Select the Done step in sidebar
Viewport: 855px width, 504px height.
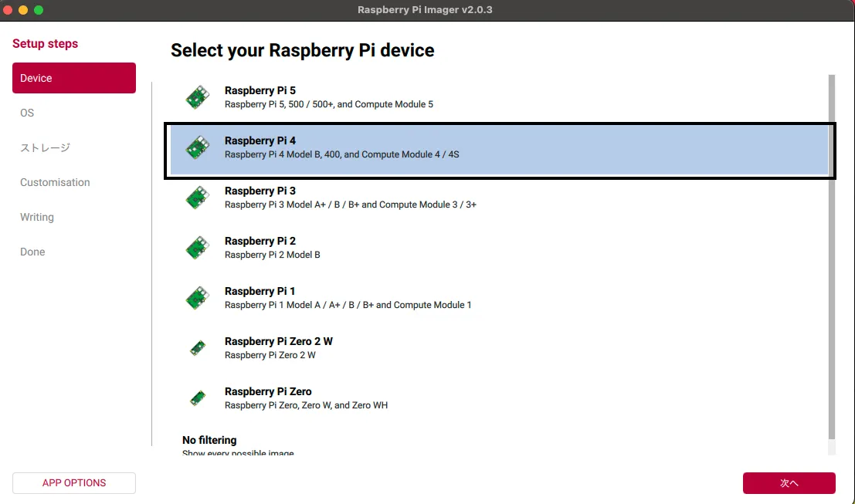coord(32,252)
